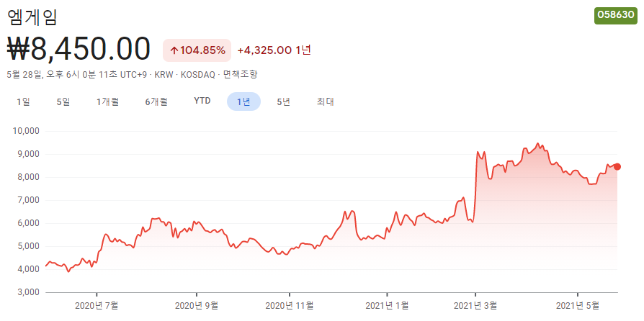Click the 8,000 y-axis label
The width and height of the screenshot is (644, 321).
coord(27,177)
